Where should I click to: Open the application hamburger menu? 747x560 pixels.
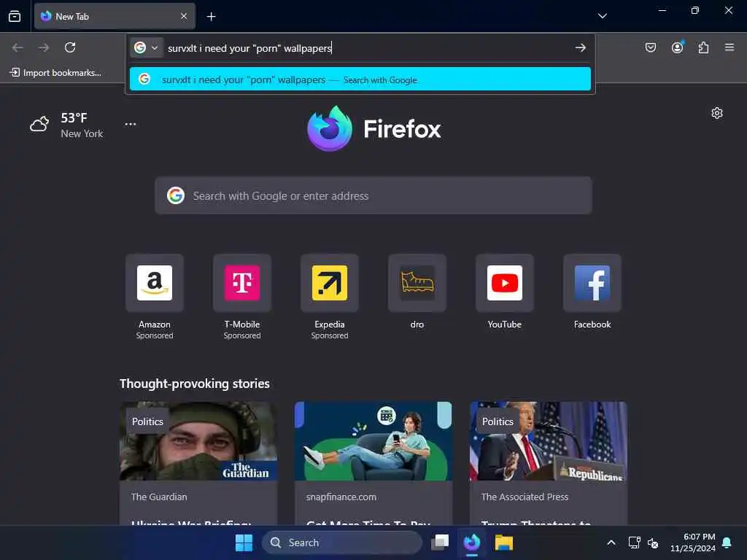point(729,47)
